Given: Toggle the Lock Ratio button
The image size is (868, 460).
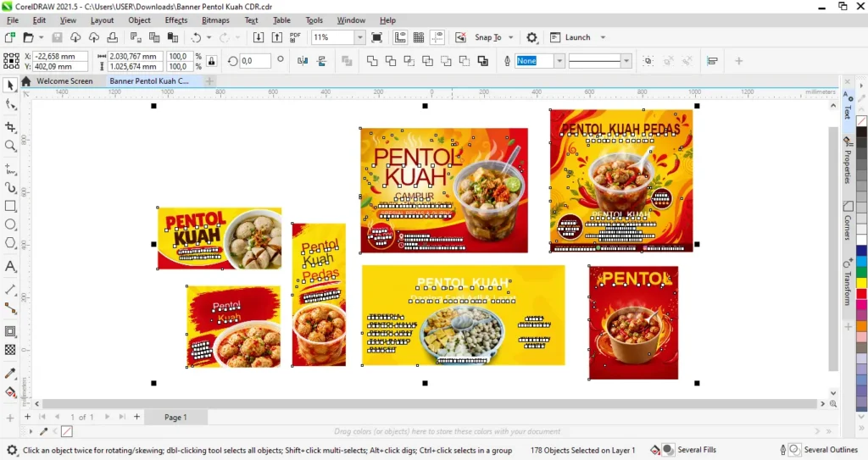Looking at the screenshot, I should pos(211,61).
